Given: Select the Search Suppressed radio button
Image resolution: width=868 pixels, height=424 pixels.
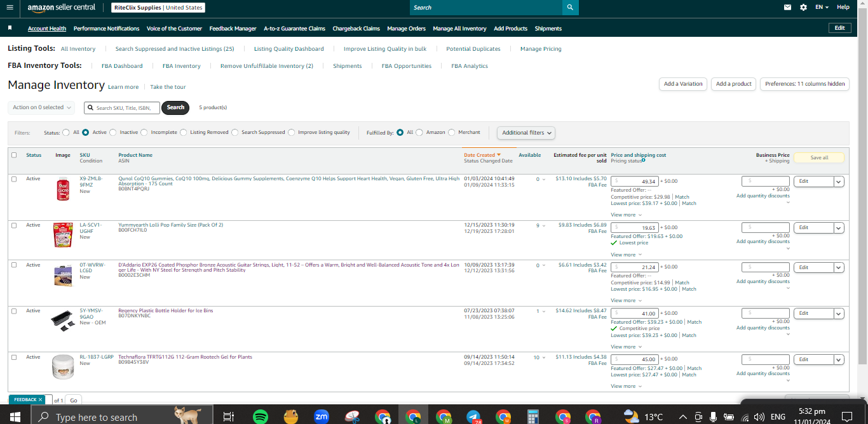Looking at the screenshot, I should [x=234, y=133].
